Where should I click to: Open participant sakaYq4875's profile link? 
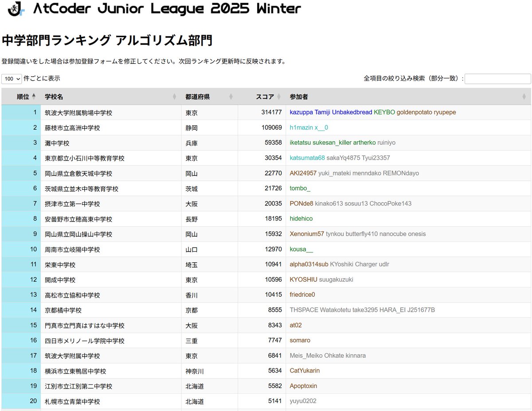tap(344, 158)
